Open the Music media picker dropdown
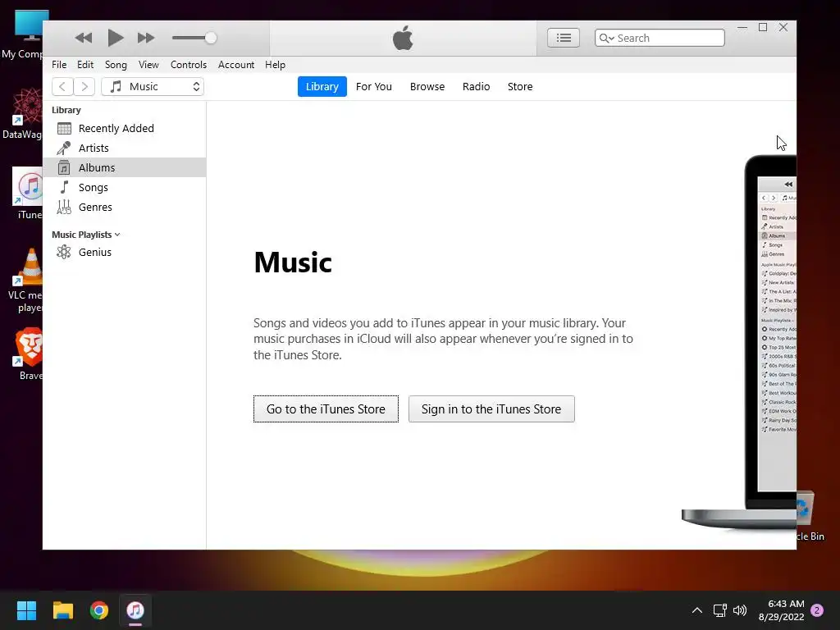 pos(153,86)
